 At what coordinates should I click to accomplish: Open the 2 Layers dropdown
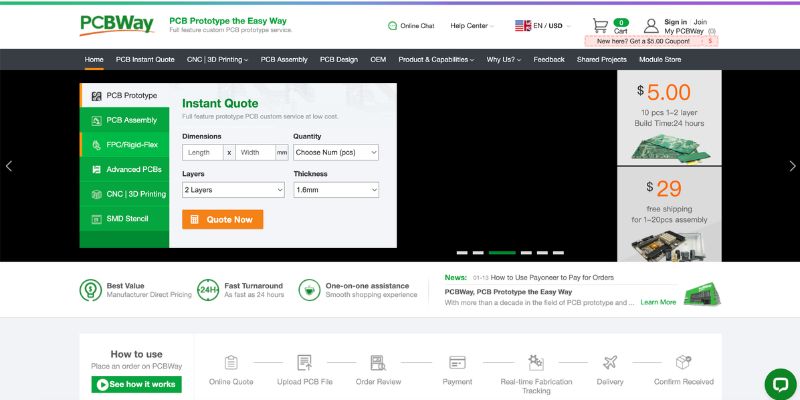[x=233, y=190]
